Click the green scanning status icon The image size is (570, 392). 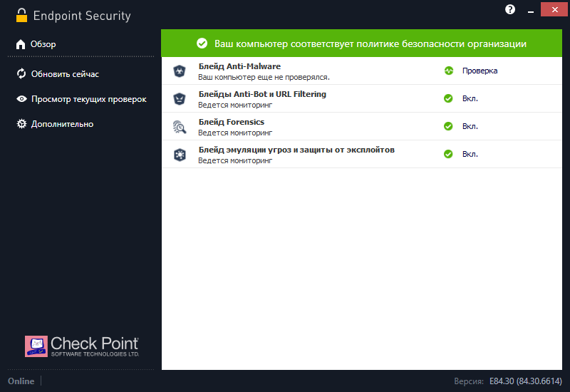click(x=449, y=71)
